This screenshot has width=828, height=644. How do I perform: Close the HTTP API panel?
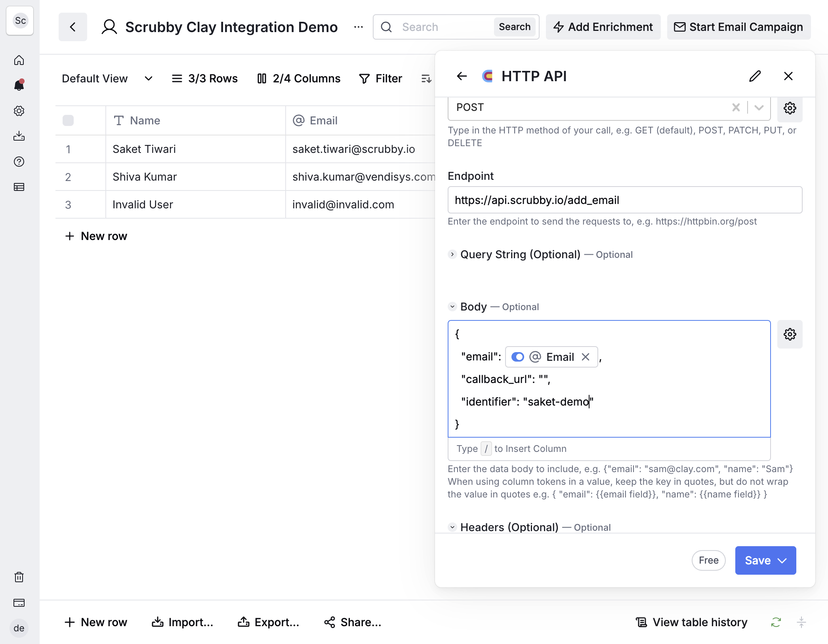click(788, 76)
